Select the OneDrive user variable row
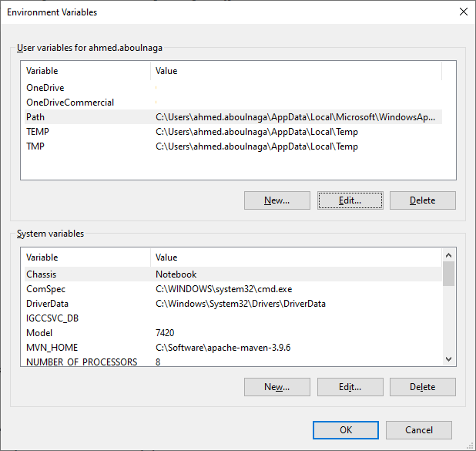The image size is (476, 451). point(45,88)
